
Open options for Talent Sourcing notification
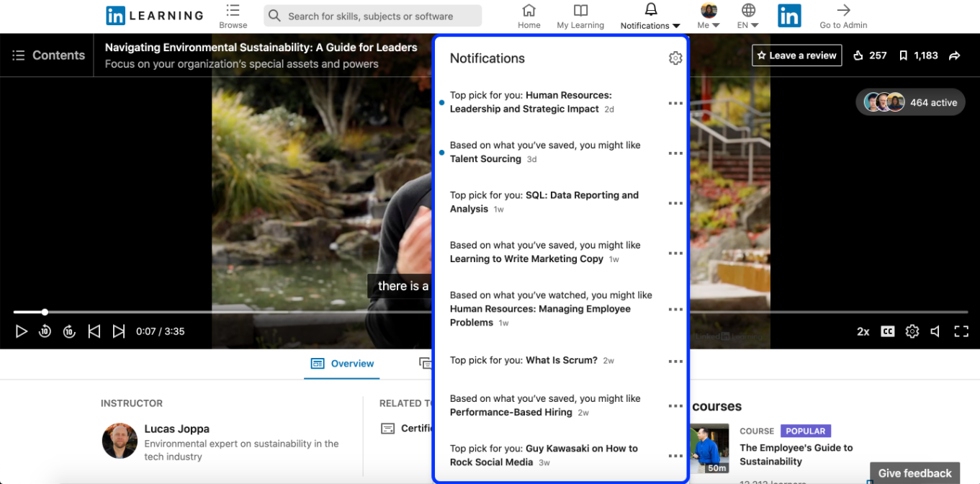(675, 153)
